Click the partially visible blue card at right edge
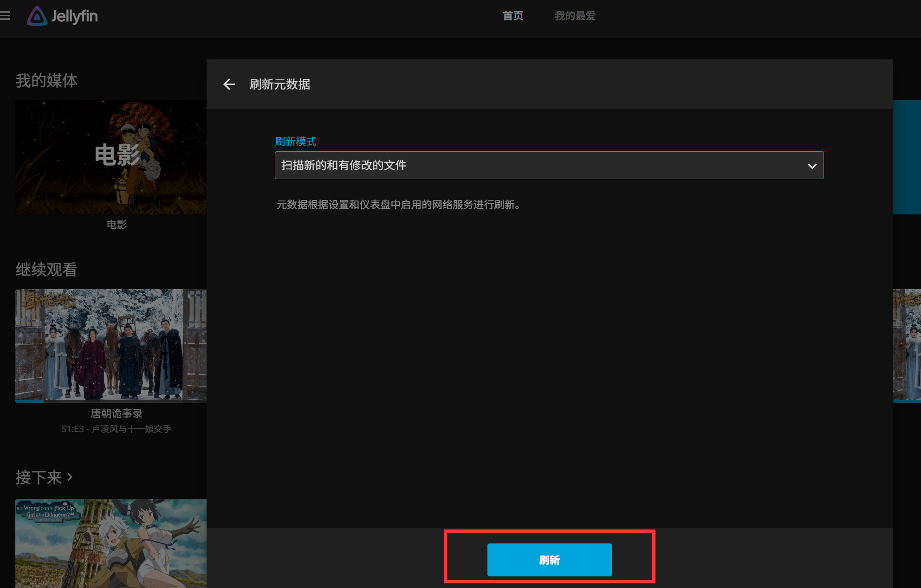 point(906,157)
